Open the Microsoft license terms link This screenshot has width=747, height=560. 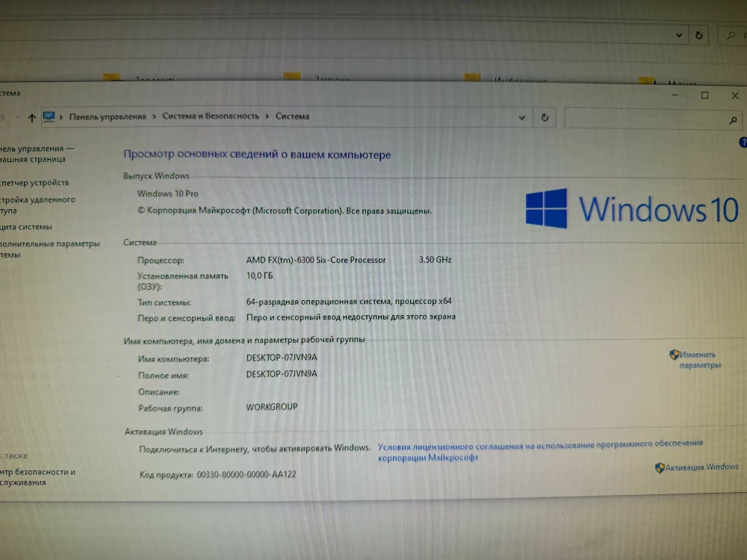539,450
